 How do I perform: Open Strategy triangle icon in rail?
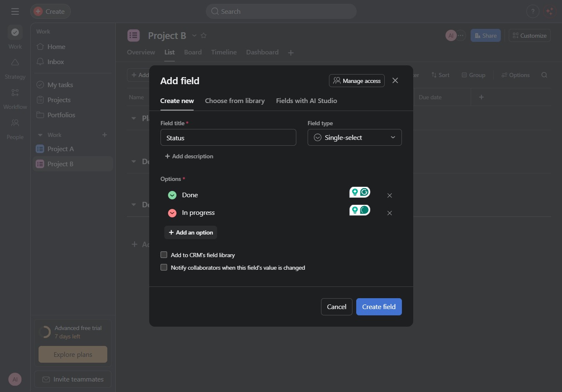coord(15,62)
